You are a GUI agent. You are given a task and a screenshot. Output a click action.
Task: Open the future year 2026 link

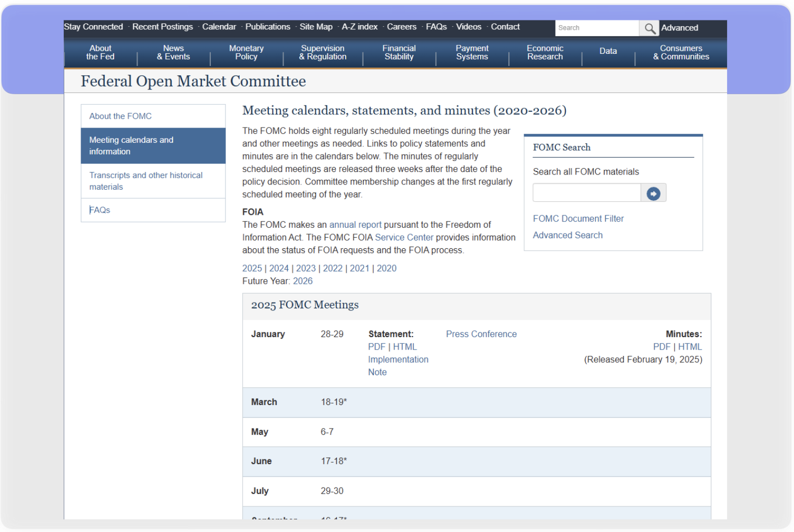click(x=303, y=281)
